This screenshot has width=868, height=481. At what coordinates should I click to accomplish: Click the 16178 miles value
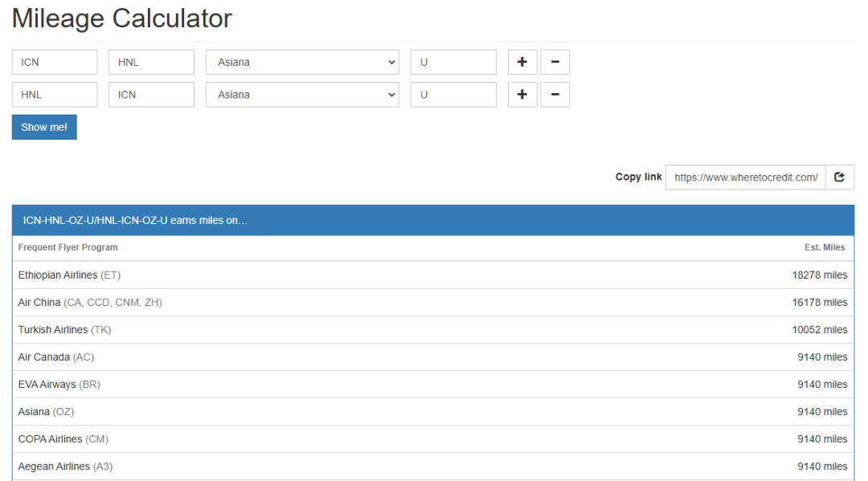point(819,303)
